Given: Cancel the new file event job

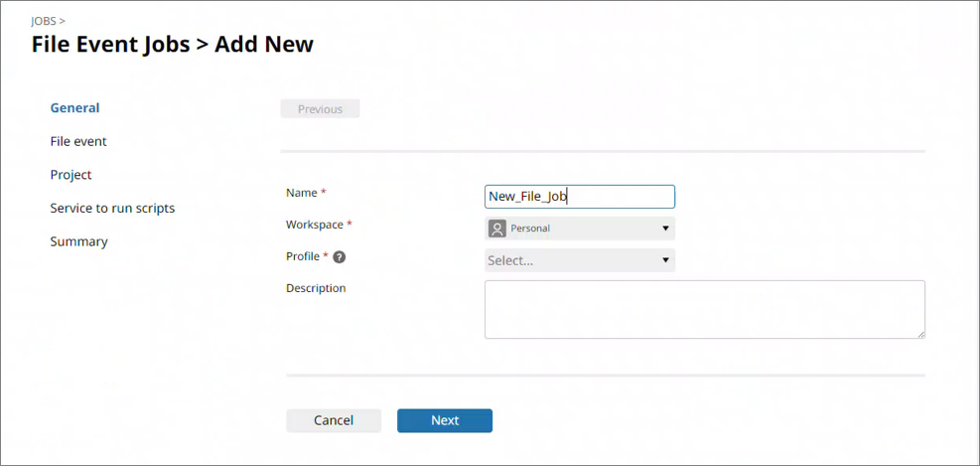Looking at the screenshot, I should click(x=334, y=420).
